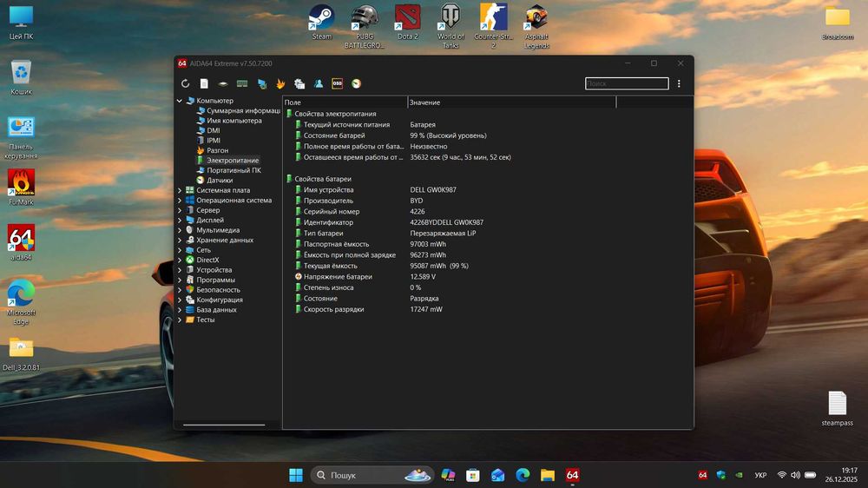Select the Цей ПК desktop icon
This screenshot has width=868, height=488.
coord(21,23)
